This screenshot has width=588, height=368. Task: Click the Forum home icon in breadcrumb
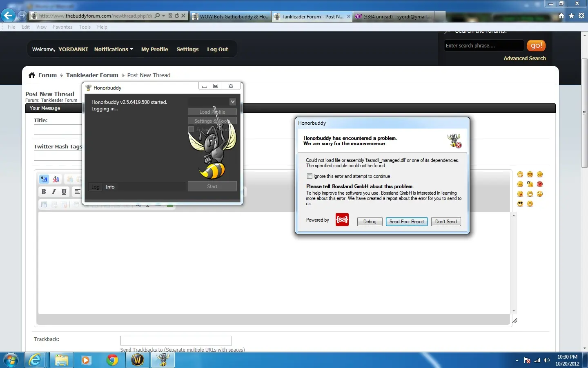pyautogui.click(x=32, y=75)
